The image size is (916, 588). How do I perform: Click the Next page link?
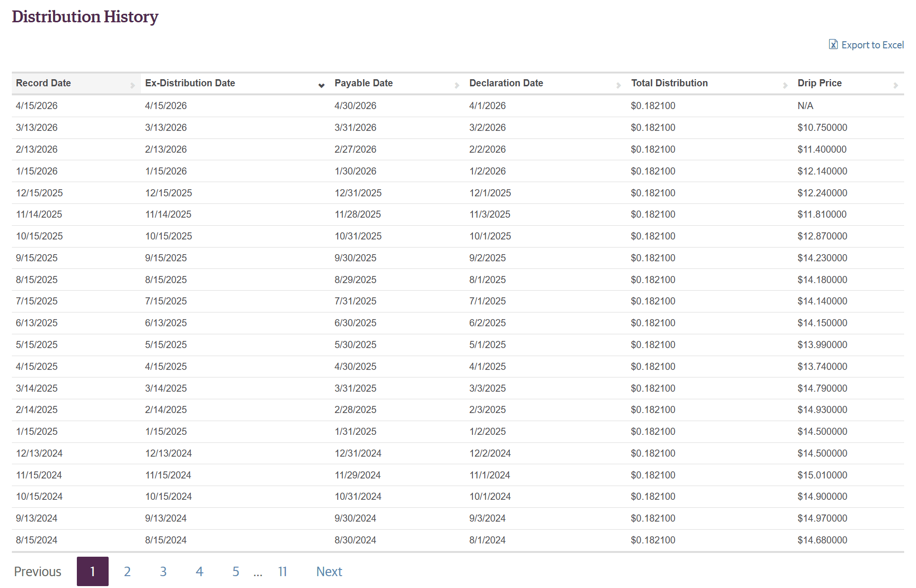point(329,571)
